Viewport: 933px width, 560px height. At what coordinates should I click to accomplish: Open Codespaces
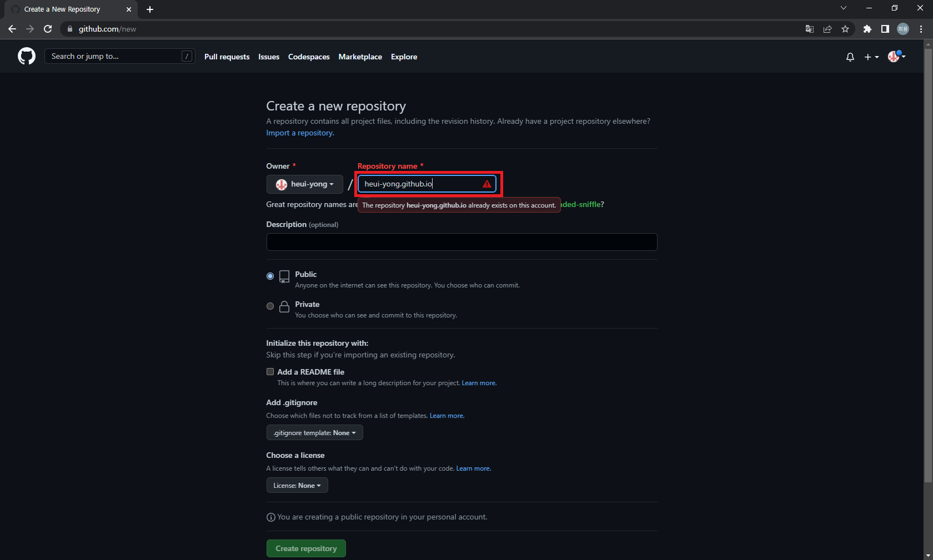(x=309, y=57)
